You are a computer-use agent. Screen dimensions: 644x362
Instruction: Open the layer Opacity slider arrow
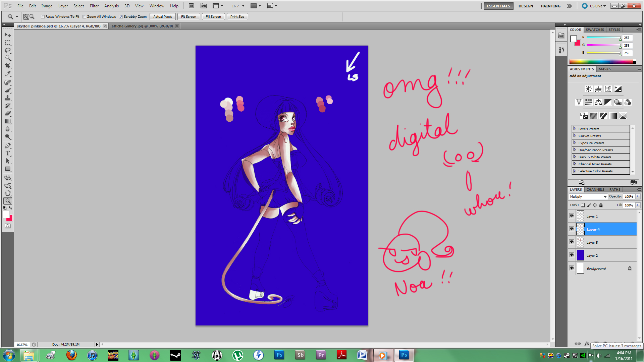click(x=638, y=197)
